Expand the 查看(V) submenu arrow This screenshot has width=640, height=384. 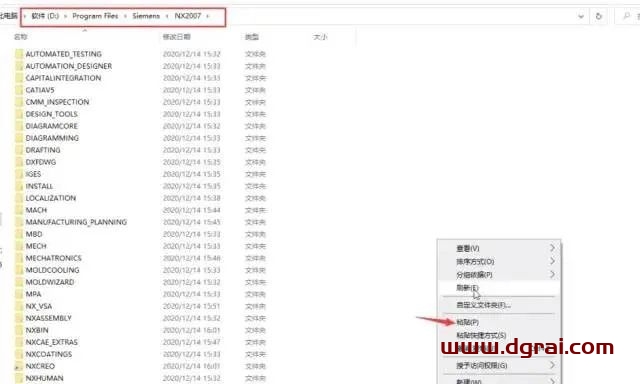tap(552, 248)
